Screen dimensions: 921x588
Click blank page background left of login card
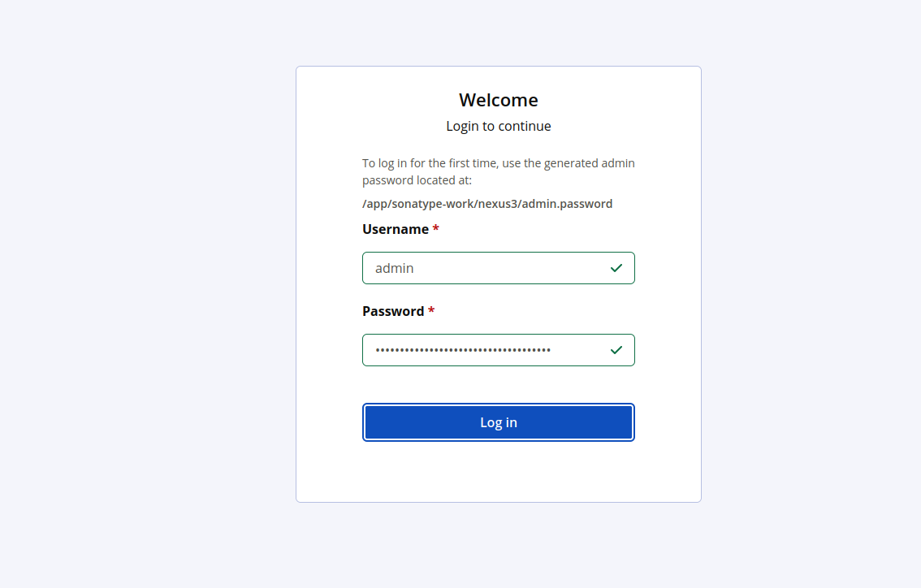pos(146,284)
